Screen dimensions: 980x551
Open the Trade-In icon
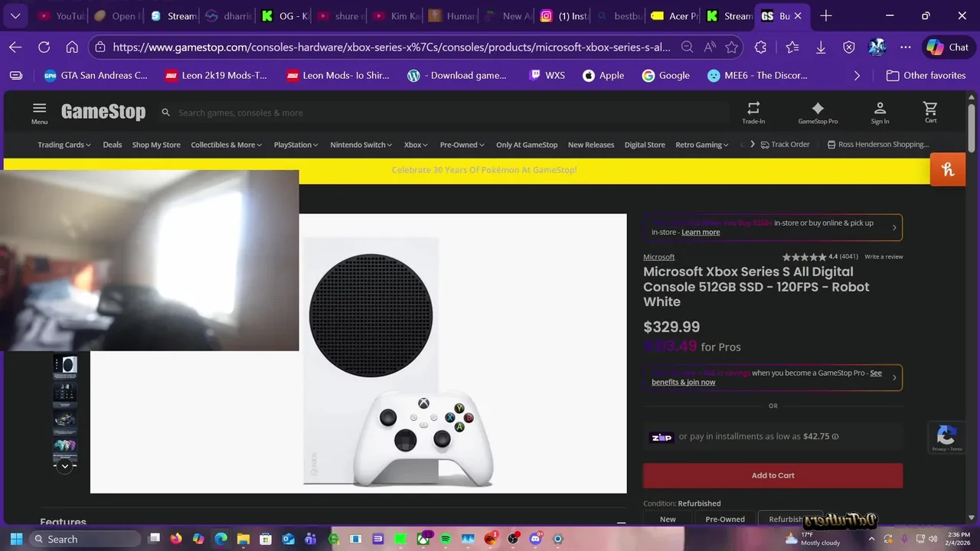tap(753, 112)
